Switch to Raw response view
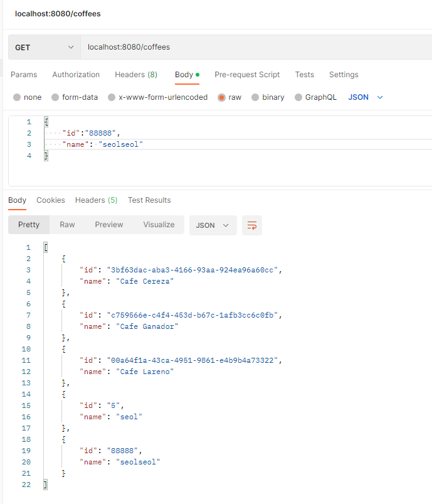Screen dimensions: 432x504 pyautogui.click(x=67, y=225)
